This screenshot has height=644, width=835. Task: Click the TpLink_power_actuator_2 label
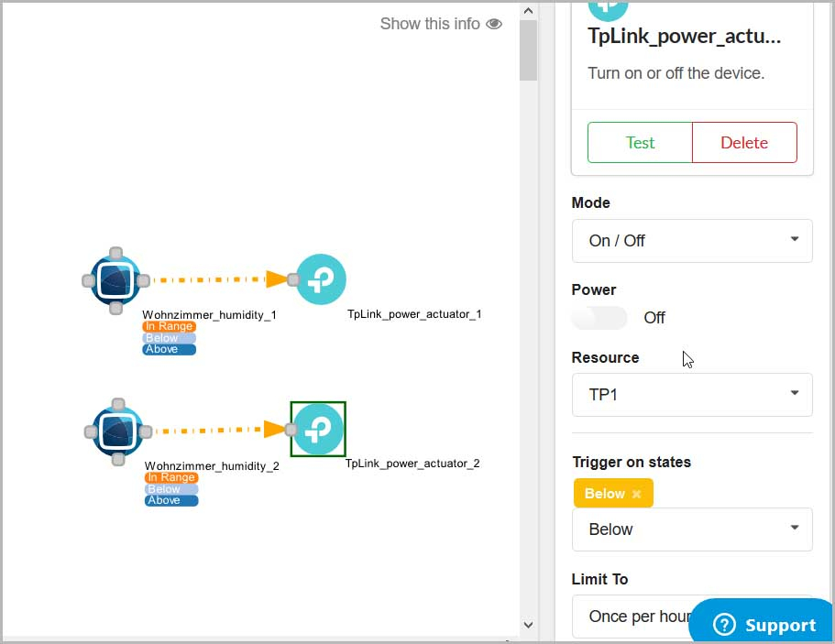412,464
